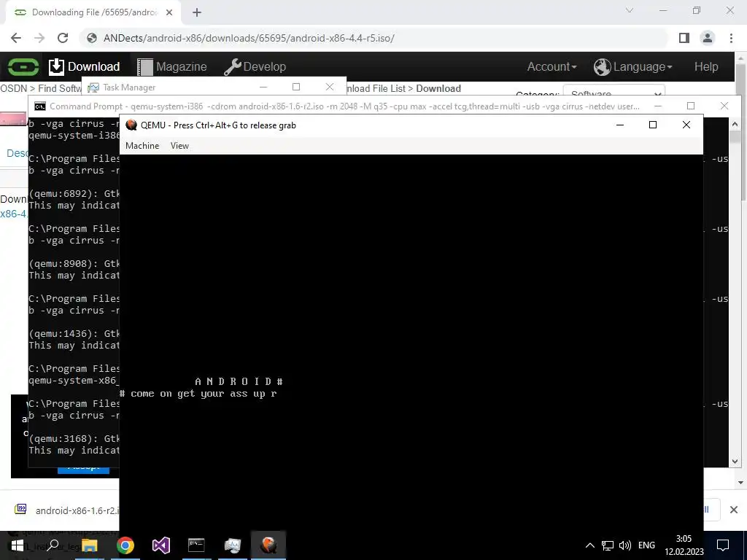The height and width of the screenshot is (560, 747).
Task: Switch to QEMU from the taskbar
Action: tap(268, 545)
